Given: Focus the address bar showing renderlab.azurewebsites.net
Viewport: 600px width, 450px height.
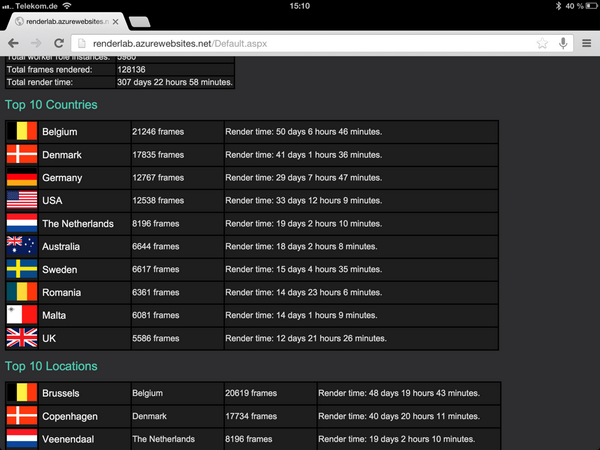Looking at the screenshot, I should 322,43.
